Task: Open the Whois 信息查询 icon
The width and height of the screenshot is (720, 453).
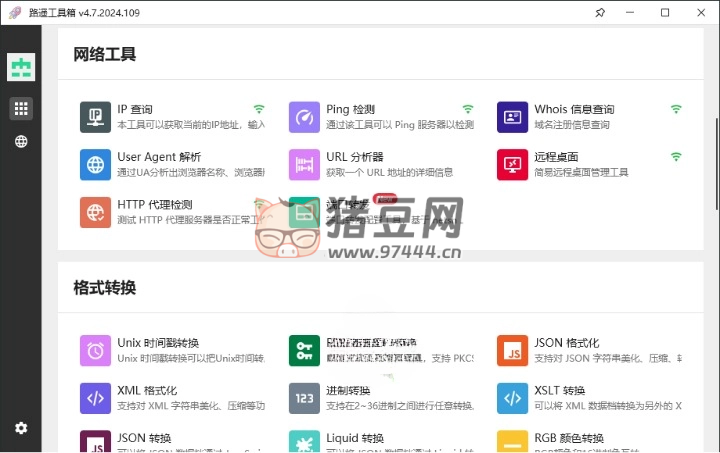Action: (x=512, y=117)
